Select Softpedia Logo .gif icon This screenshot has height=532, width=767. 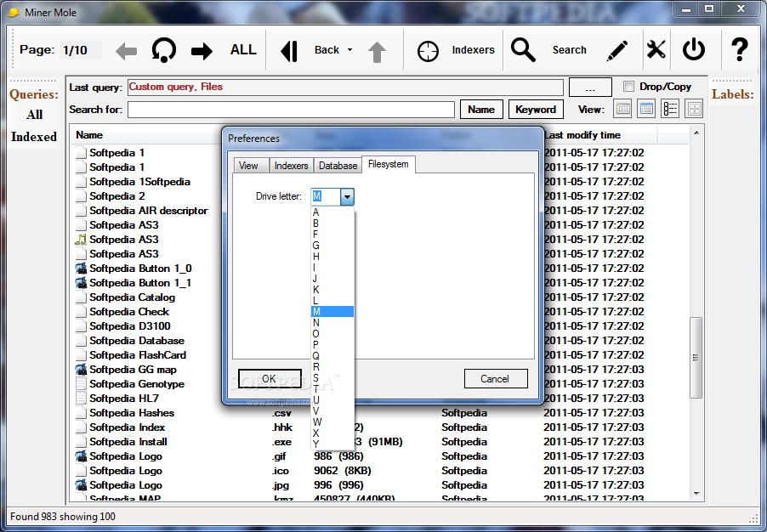coord(81,456)
